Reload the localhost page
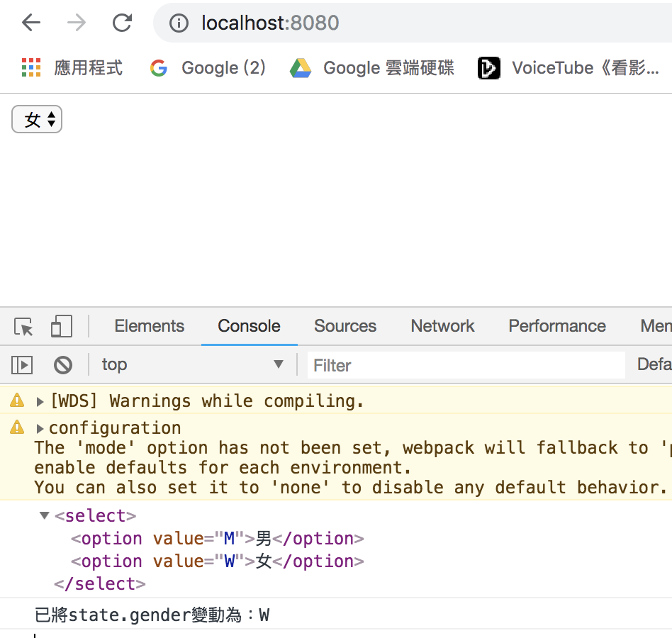Viewport: 672px width, 638px height. 122,23
